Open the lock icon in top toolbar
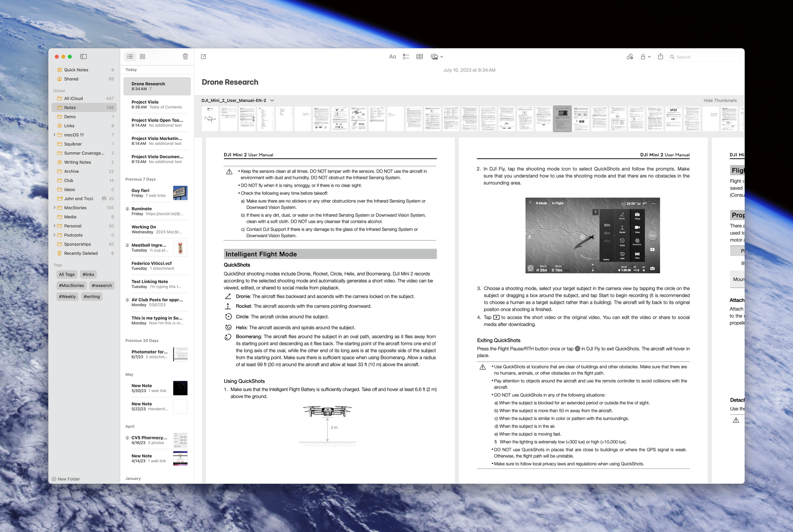The width and height of the screenshot is (793, 532). pyautogui.click(x=645, y=57)
